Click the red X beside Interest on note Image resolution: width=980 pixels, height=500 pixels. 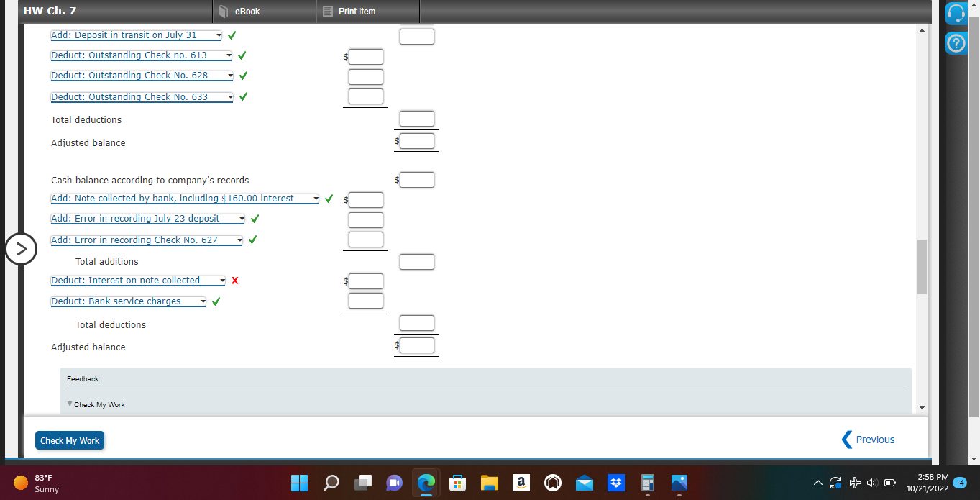pyautogui.click(x=234, y=281)
